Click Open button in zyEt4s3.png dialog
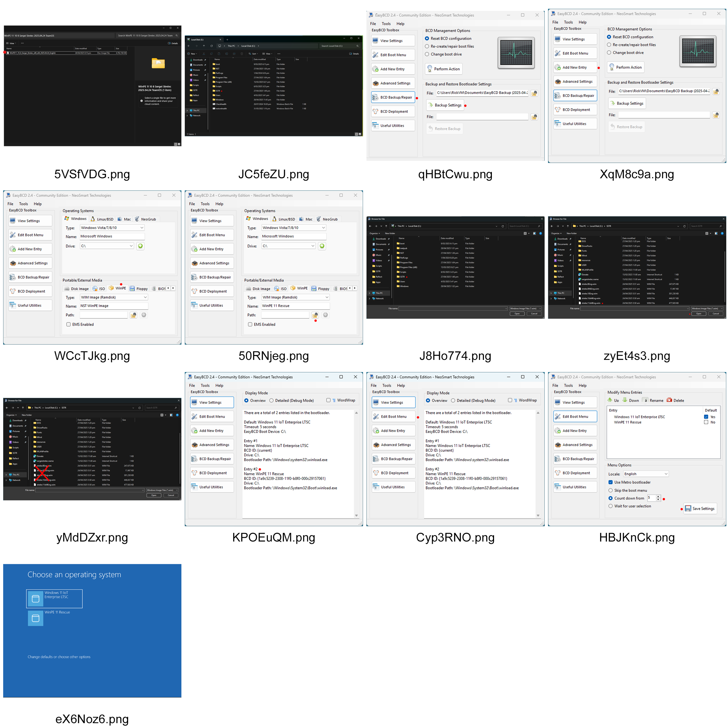The width and height of the screenshot is (728, 728). [x=699, y=314]
